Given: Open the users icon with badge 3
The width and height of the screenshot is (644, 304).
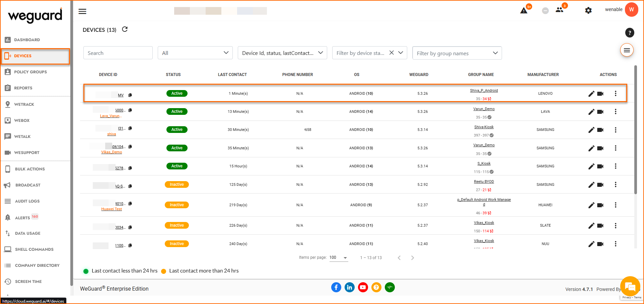Looking at the screenshot, I should 560,10.
